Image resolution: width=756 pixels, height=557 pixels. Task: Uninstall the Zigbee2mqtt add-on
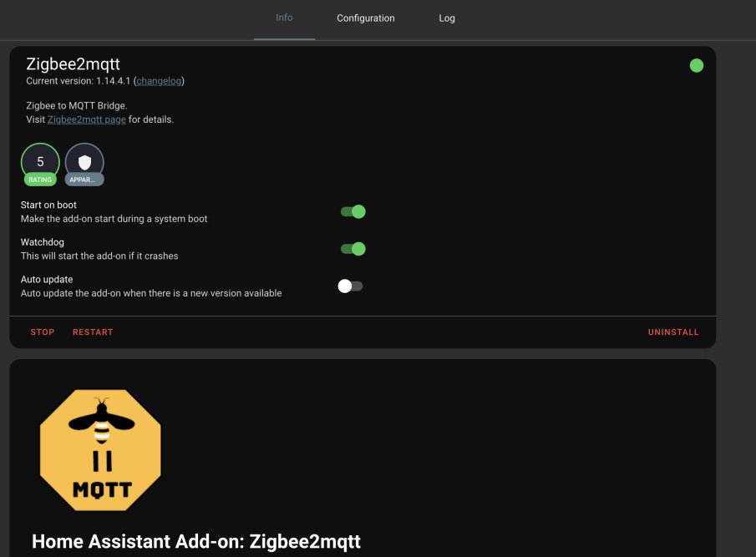point(673,332)
